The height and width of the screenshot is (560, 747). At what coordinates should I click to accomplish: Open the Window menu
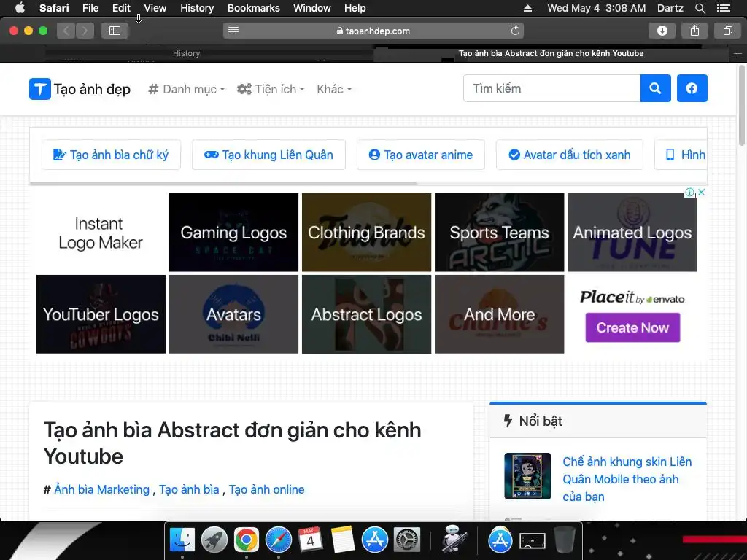coord(312,8)
